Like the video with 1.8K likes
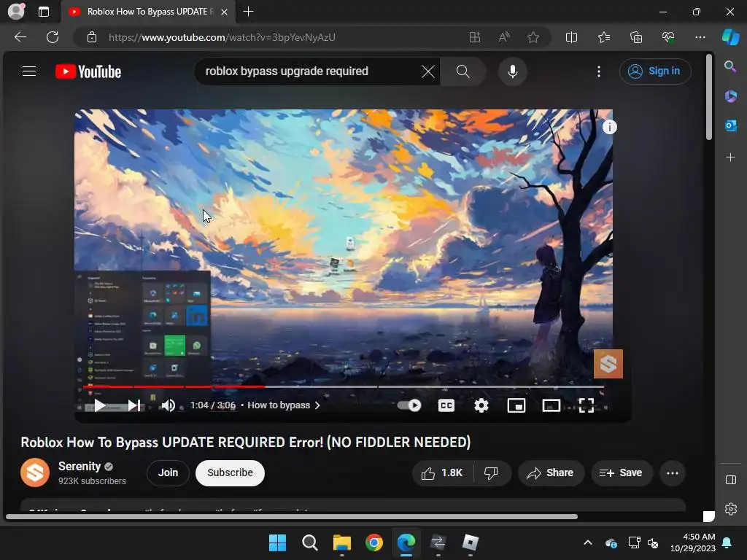 point(442,472)
